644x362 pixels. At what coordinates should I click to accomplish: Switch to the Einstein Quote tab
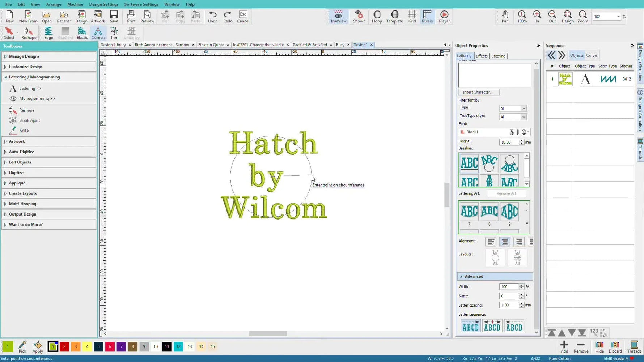click(212, 44)
